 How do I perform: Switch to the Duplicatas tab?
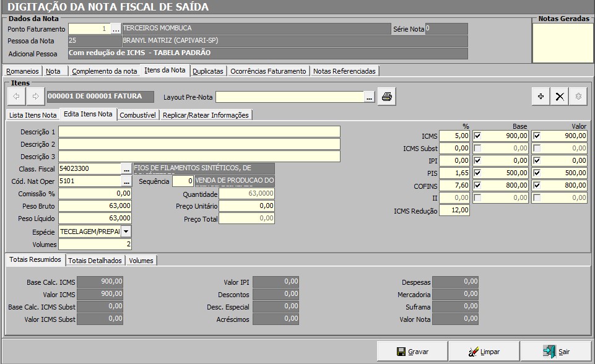(x=208, y=71)
